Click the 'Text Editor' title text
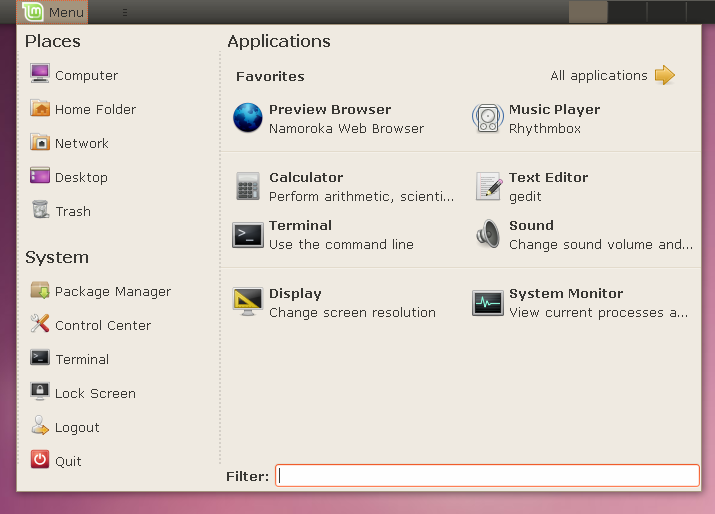 (549, 177)
